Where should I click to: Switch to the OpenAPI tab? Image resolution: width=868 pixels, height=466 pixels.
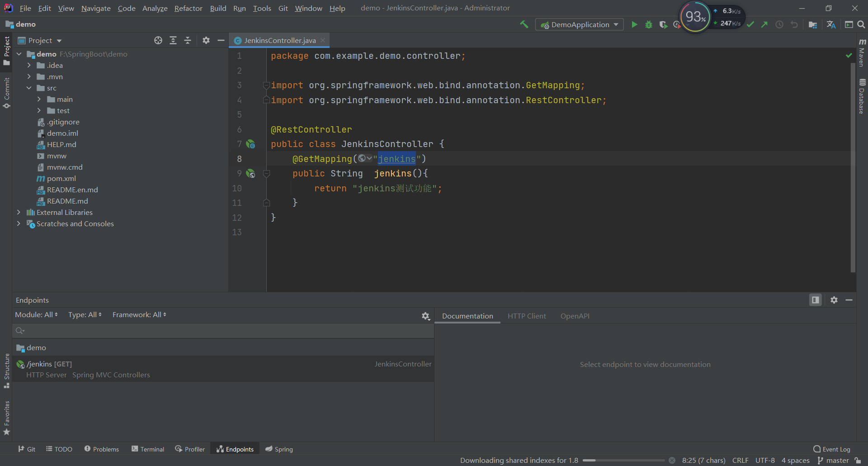[575, 316]
